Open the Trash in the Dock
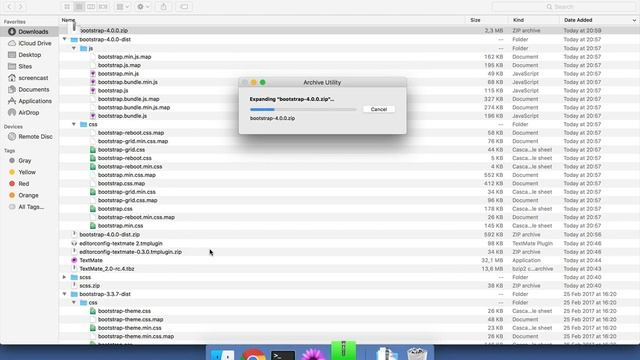640x360 pixels. pos(416,353)
